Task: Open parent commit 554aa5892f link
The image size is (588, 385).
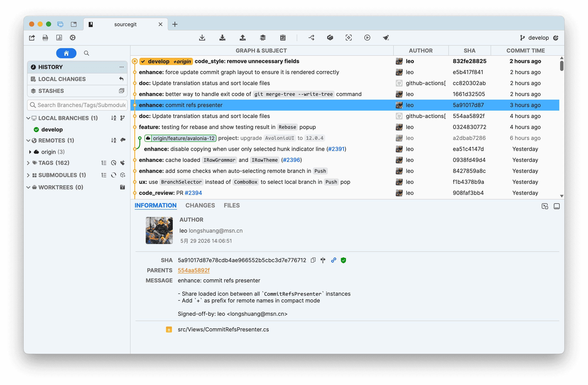Action: click(x=194, y=270)
